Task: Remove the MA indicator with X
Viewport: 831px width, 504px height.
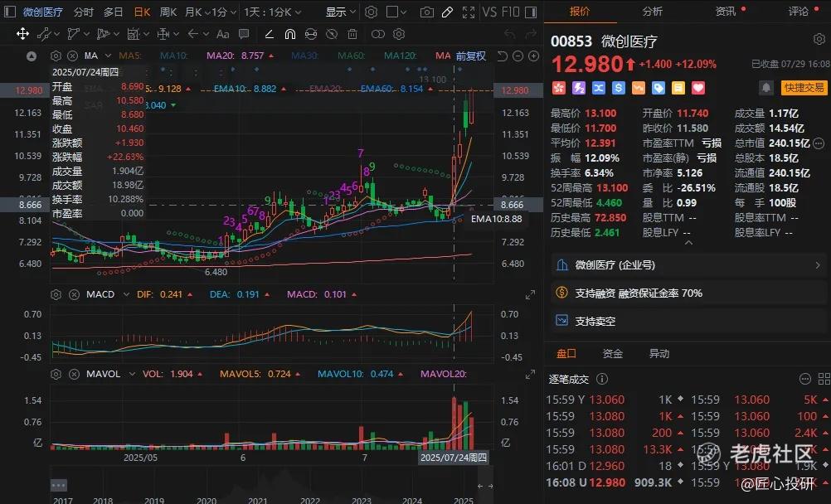Action: pos(73,56)
